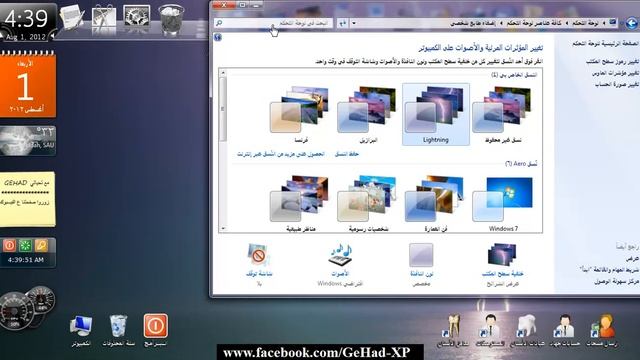Image resolution: width=640 pixels, height=360 pixels.
Task: Open the Help question mark icon
Action: click(x=218, y=38)
